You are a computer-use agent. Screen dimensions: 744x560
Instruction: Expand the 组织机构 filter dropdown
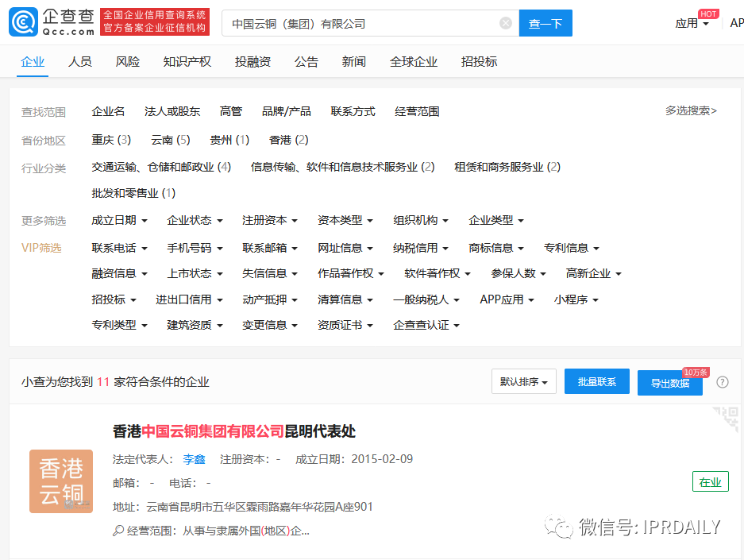click(421, 220)
